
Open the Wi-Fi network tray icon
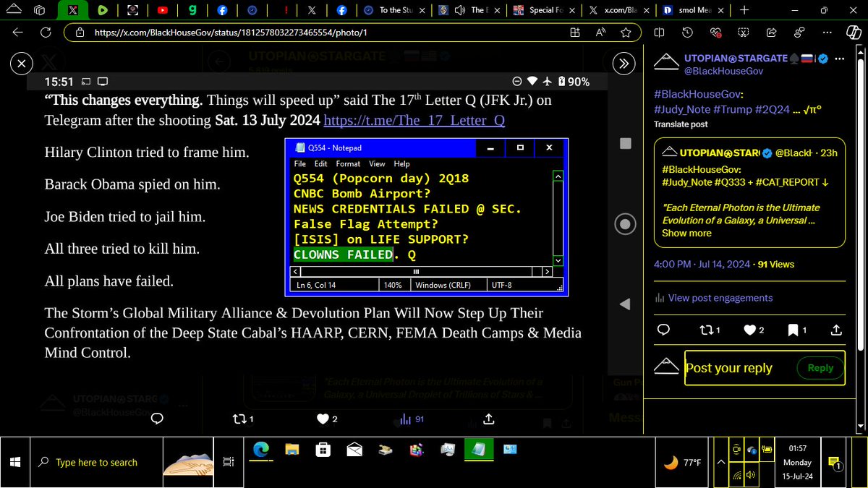pos(737,475)
